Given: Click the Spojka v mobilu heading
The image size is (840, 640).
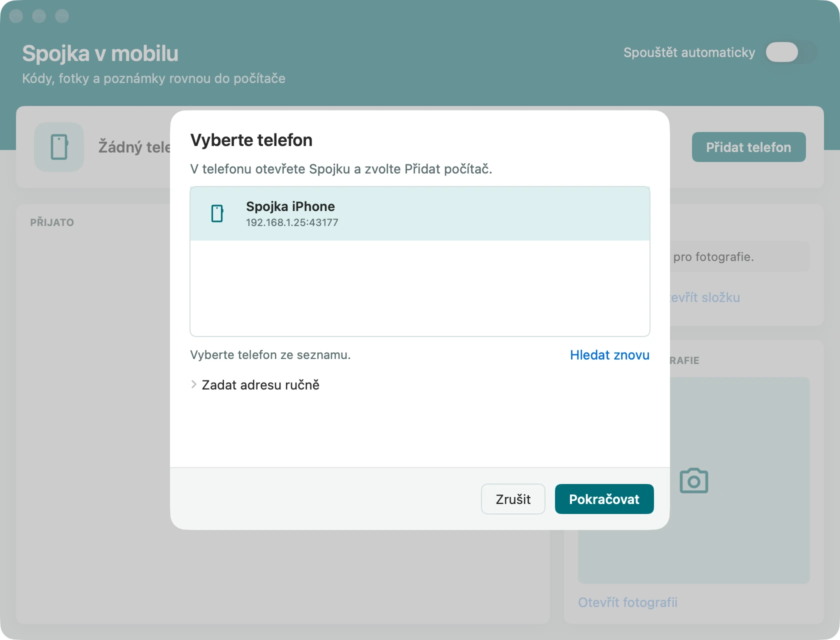Looking at the screenshot, I should (100, 53).
